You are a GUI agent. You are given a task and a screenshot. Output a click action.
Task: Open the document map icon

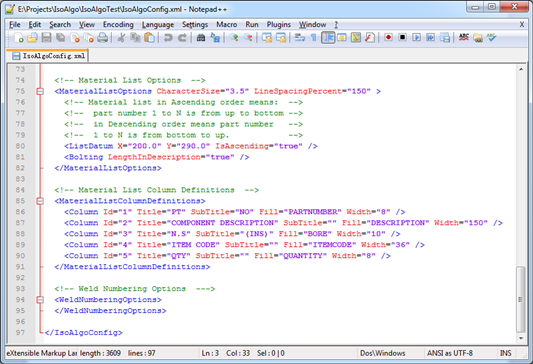[x=356, y=37]
